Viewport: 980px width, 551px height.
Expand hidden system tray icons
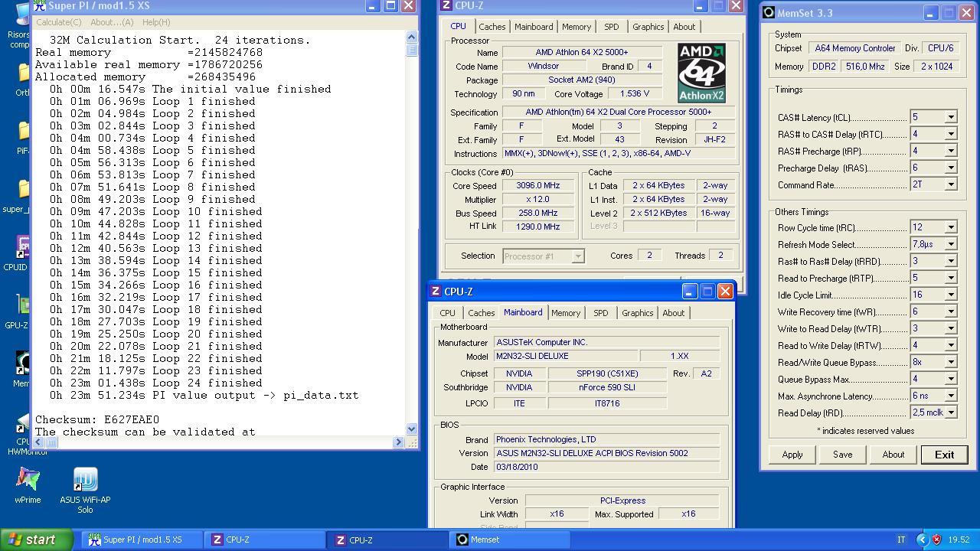[922, 540]
